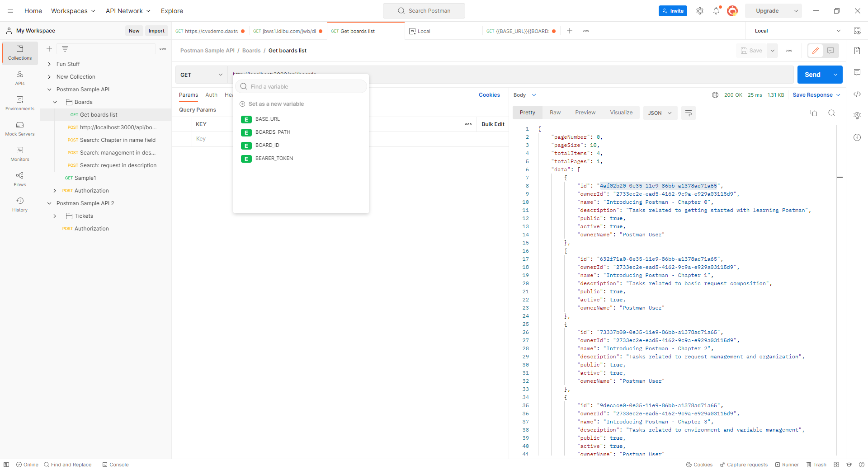Open the Local environment tab
868x470 pixels.
(443, 31)
